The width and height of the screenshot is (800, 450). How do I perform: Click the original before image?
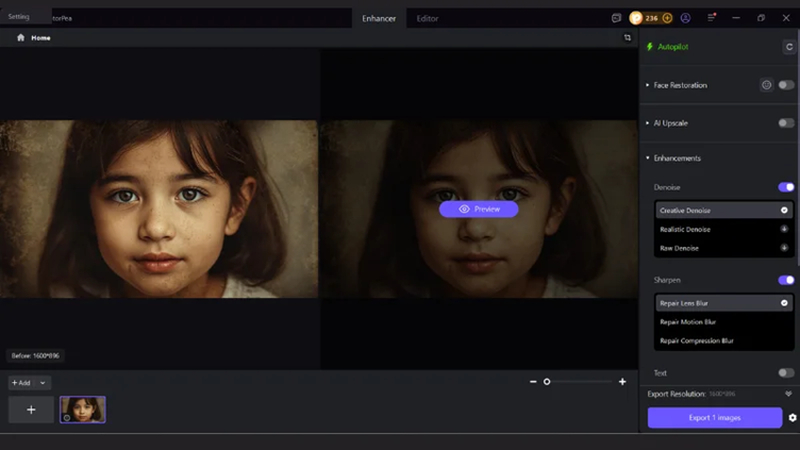coord(159,209)
